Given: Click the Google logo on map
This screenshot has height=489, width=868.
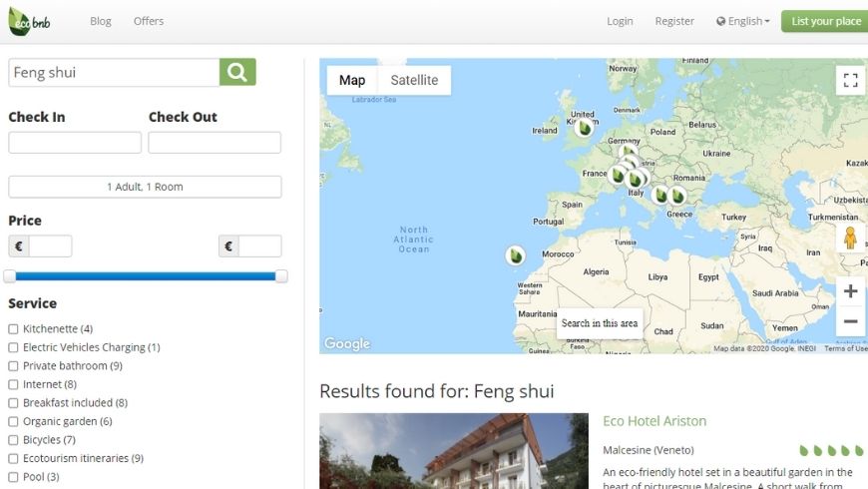Looking at the screenshot, I should point(347,344).
